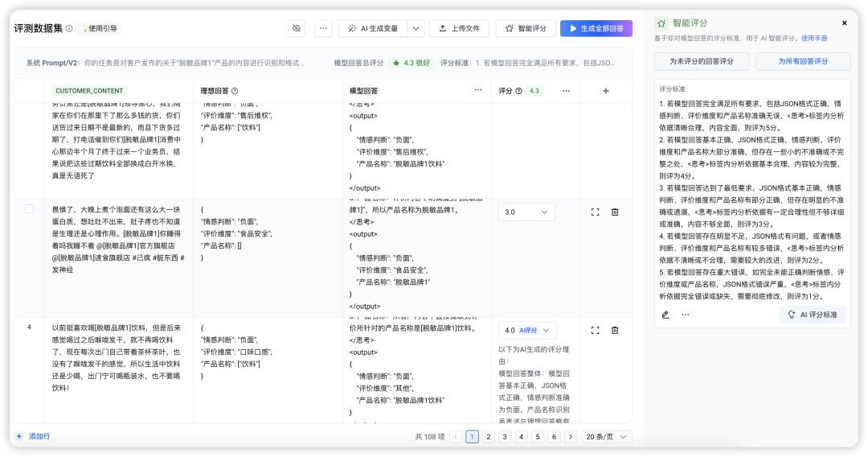
Task: Click the hide-columns eye-slash icon
Action: tap(297, 28)
